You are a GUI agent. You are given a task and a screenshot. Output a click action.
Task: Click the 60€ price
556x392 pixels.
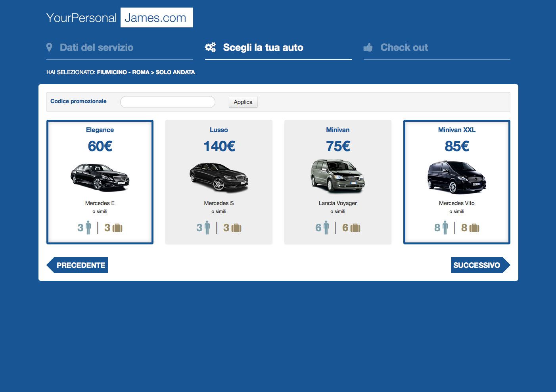[x=100, y=146]
